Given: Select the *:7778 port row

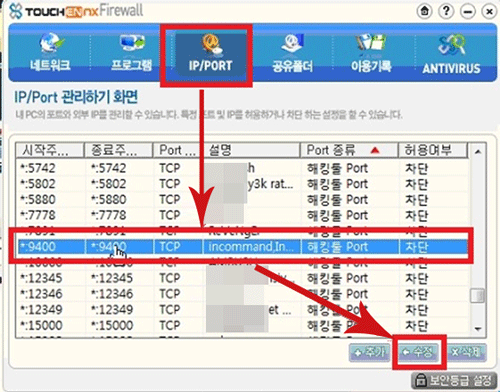Looking at the screenshot, I should tap(243, 215).
